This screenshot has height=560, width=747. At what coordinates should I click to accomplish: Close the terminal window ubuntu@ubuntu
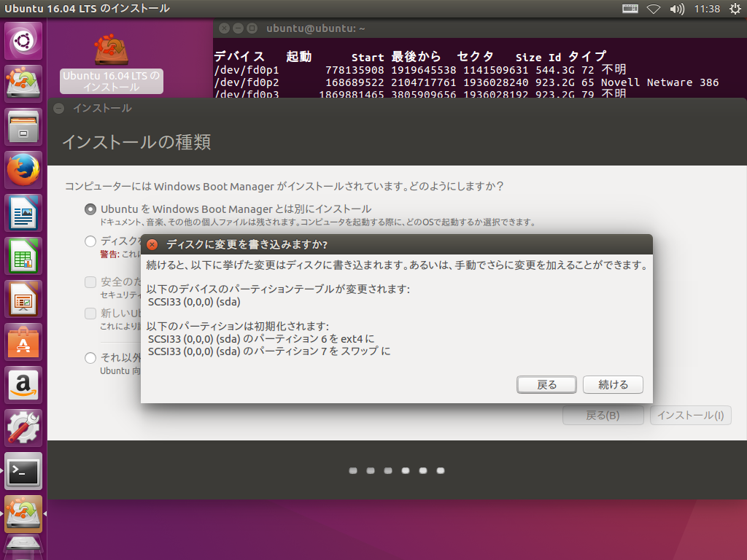click(224, 28)
